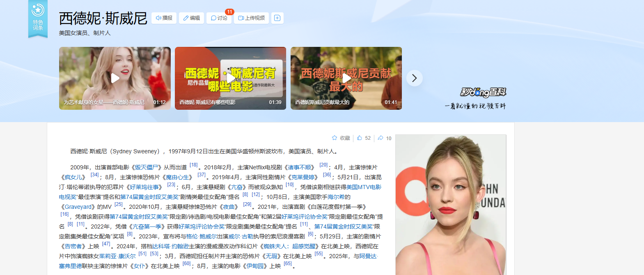The image size is (644, 275).
Task: Open the 《无瑕》 link
Action: coord(272,256)
